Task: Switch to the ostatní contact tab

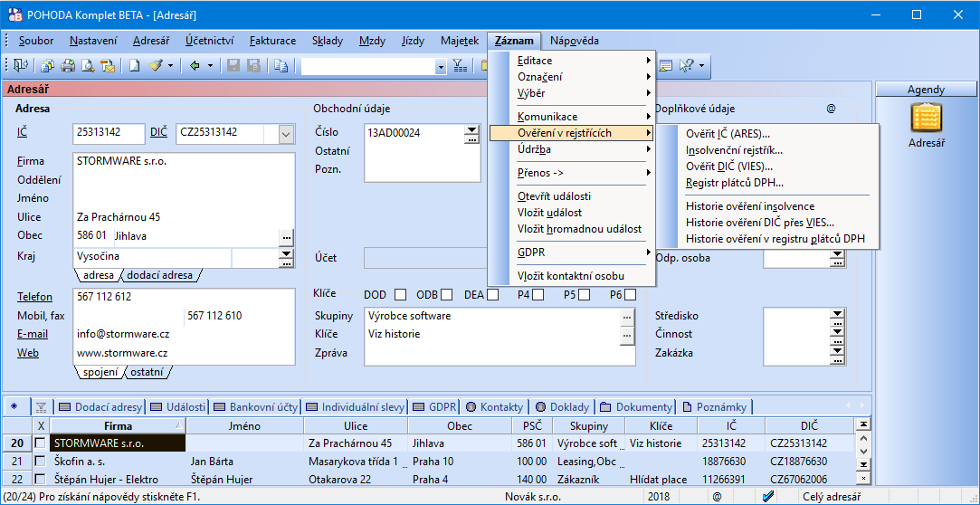Action: point(148,373)
